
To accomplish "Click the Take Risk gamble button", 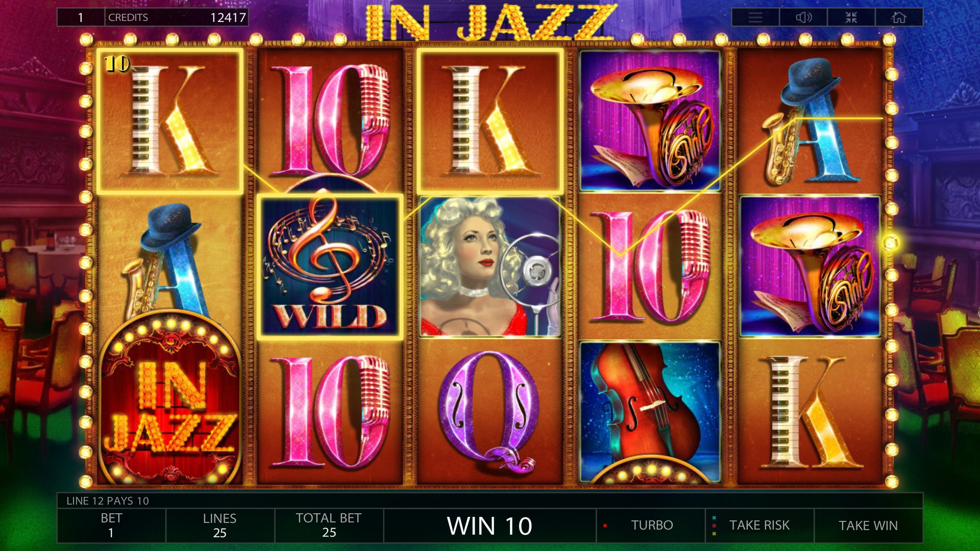I will tap(759, 525).
